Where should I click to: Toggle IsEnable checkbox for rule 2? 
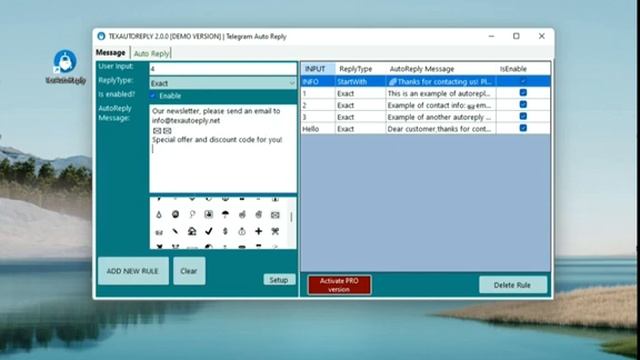[x=523, y=104]
